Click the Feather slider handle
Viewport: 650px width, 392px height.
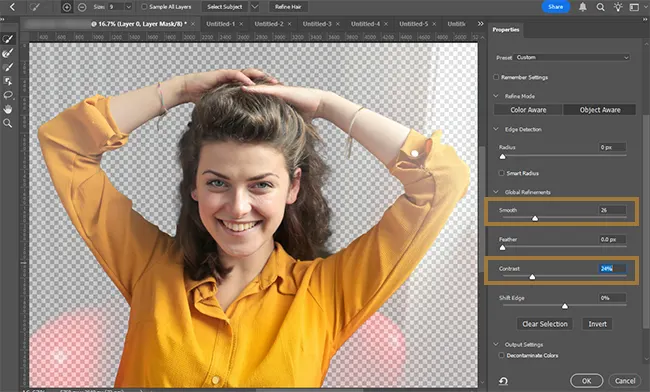[x=502, y=248]
